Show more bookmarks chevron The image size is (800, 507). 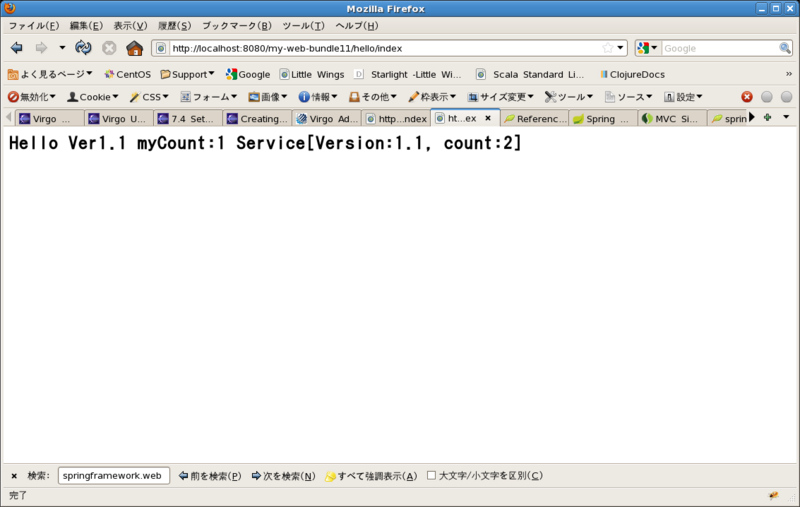pos(789,74)
